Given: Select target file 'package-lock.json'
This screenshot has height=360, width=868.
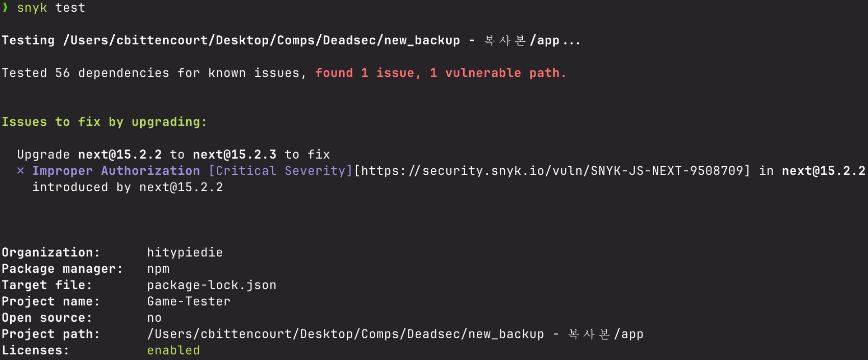Looking at the screenshot, I should click(212, 285).
